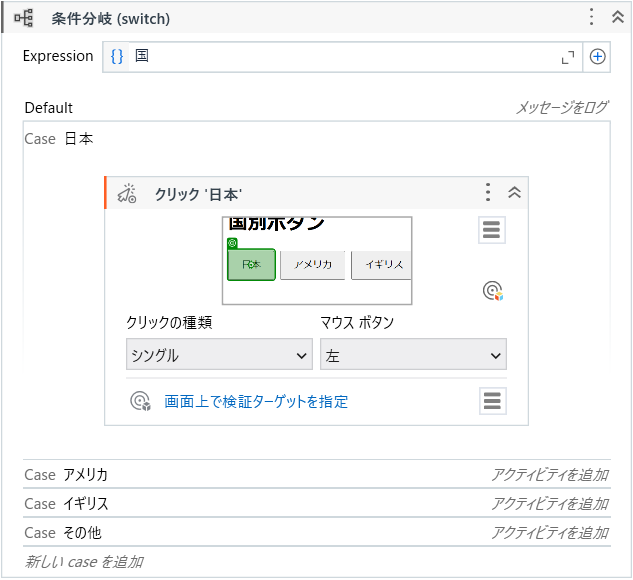Click 新しい case を追加

85,562
